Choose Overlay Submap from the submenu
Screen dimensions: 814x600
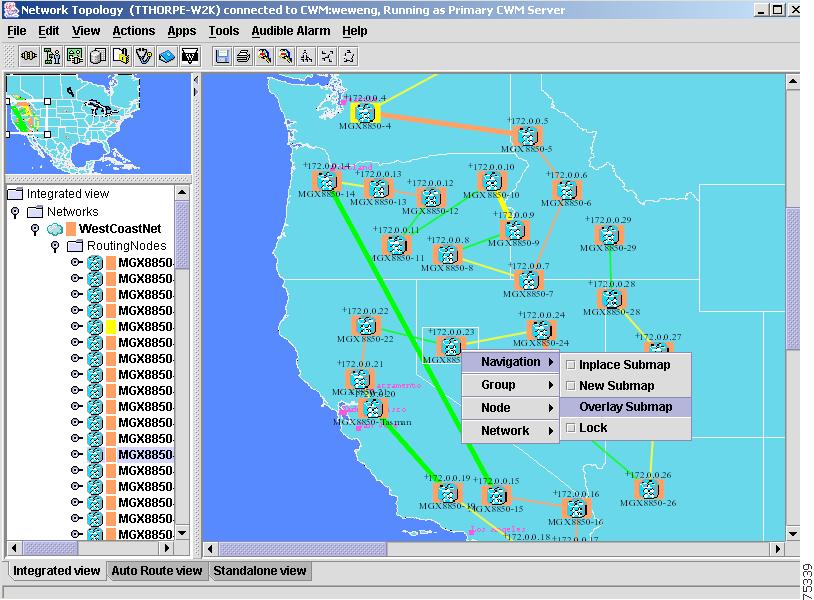click(626, 407)
